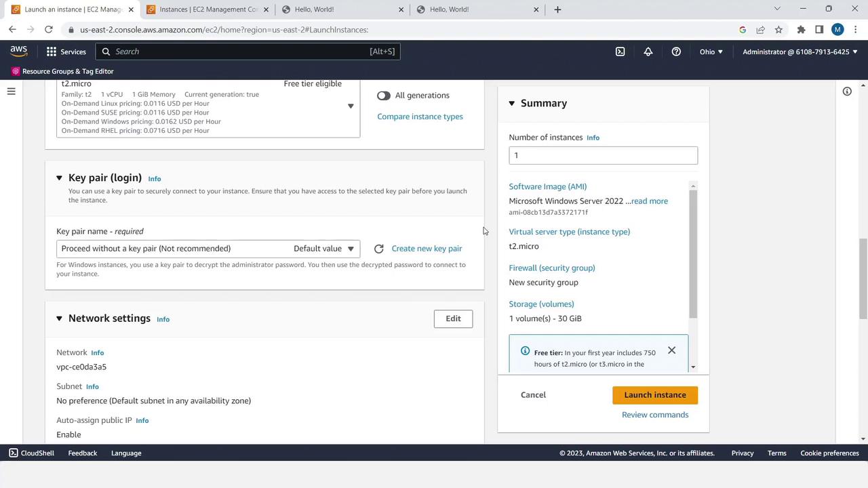Click the Launch instance button
Screen dimensions: 868x488
(x=655, y=395)
